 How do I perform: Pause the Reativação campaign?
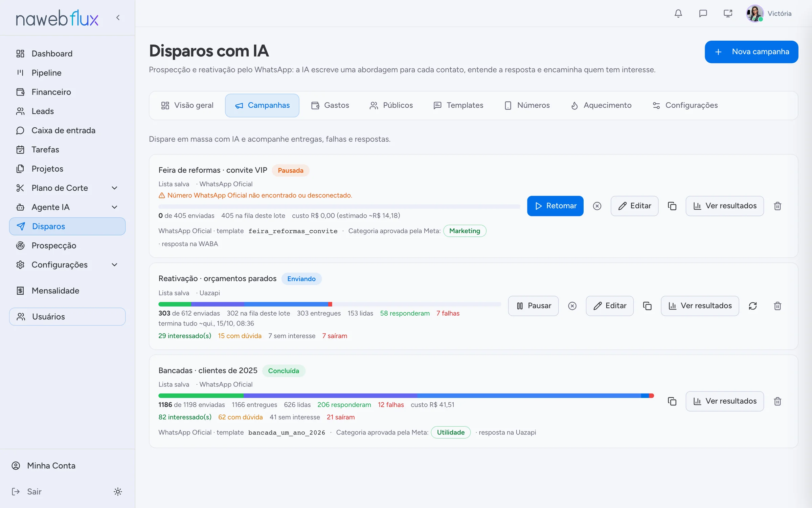click(533, 306)
